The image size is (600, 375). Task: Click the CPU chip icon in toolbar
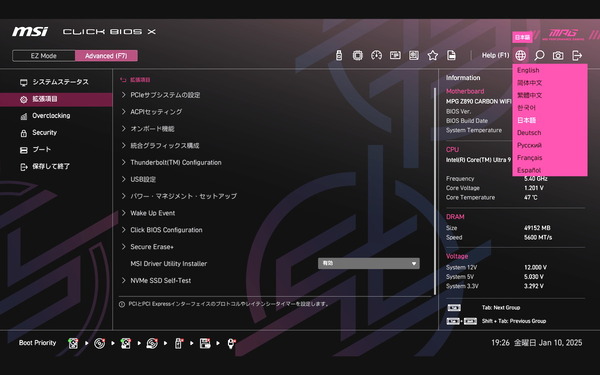point(357,55)
